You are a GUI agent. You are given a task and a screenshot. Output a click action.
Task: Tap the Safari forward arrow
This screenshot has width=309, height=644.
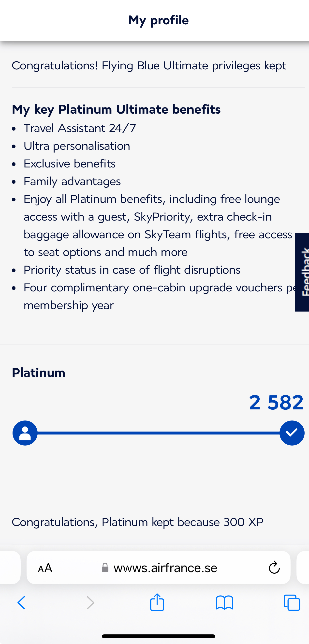coord(90,603)
